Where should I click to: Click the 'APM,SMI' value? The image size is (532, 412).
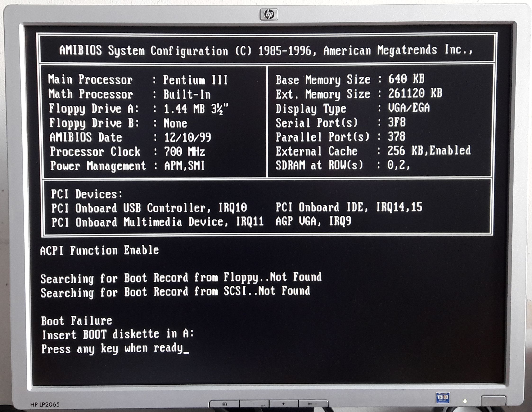pyautogui.click(x=185, y=166)
